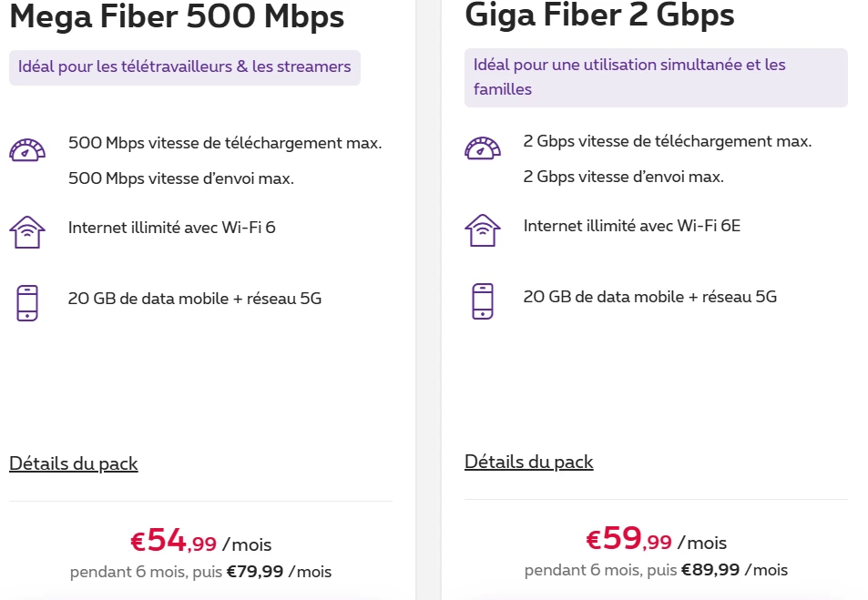
Task: Click the Mega Fiber speedometer icon
Action: (x=27, y=149)
